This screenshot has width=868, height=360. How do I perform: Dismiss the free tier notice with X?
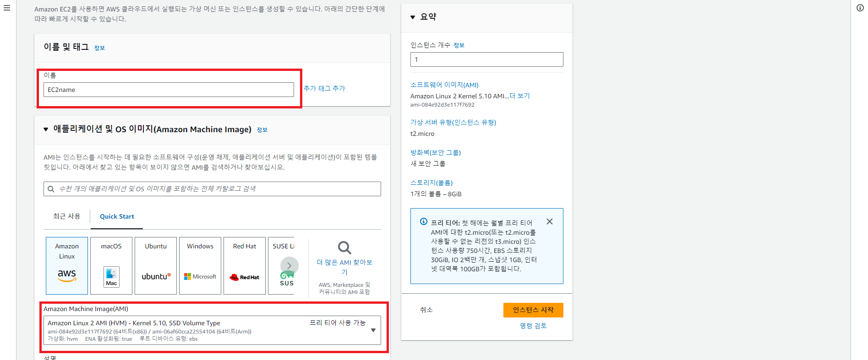pos(550,221)
